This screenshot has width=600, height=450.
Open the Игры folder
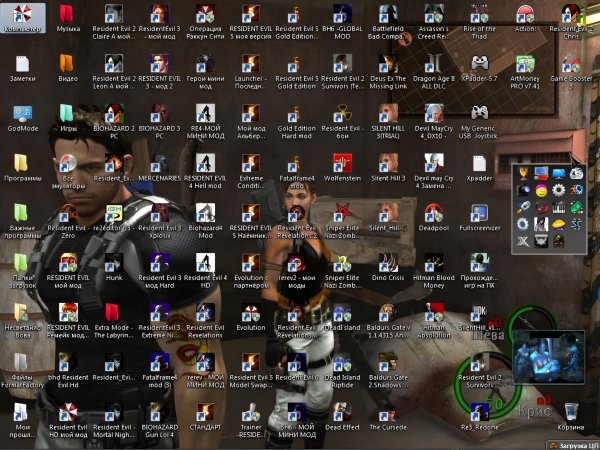68,118
